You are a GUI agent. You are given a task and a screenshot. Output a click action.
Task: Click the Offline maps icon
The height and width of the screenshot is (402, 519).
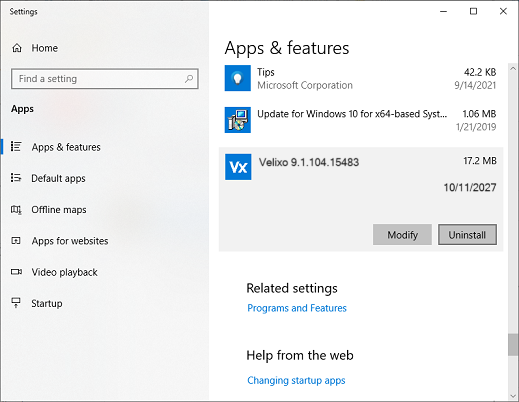pos(16,209)
